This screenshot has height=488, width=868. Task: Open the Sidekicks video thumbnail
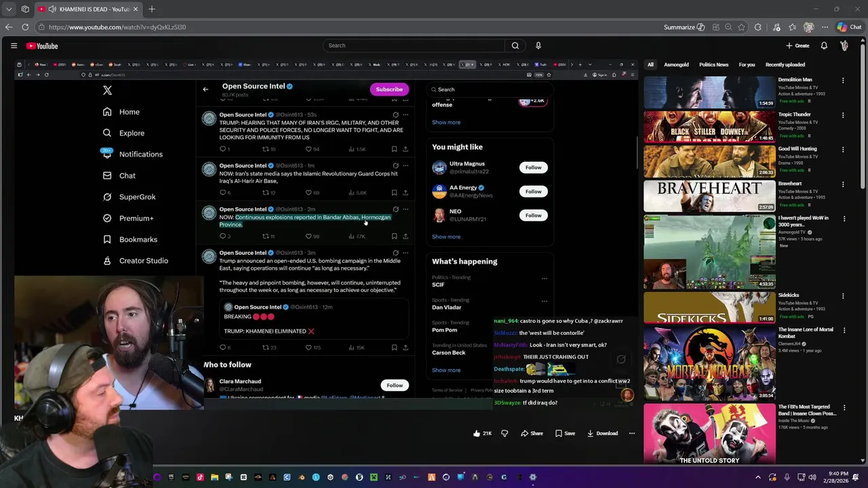[x=709, y=307]
